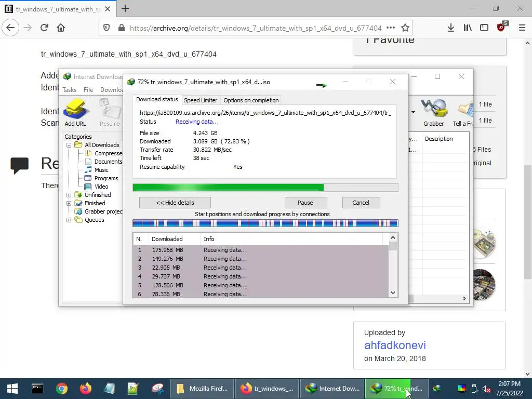
Task: Open uBlock Origin extension icon
Action: pyautogui.click(x=501, y=27)
